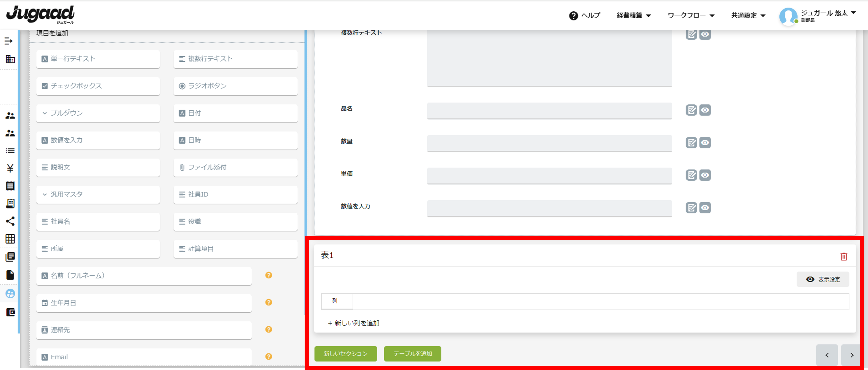Edit the 数量 field
The width and height of the screenshot is (868, 370).
click(691, 142)
